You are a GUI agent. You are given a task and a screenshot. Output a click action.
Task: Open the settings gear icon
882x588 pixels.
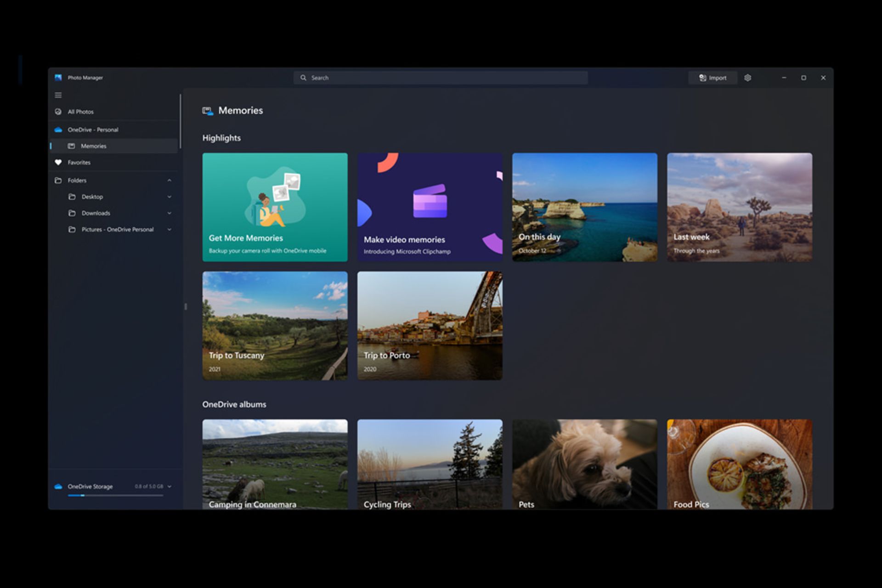pyautogui.click(x=747, y=78)
